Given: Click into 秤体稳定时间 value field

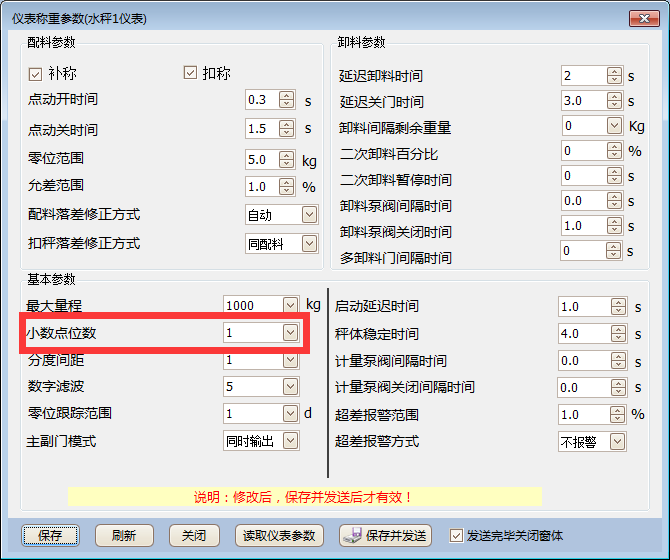Looking at the screenshot, I should coord(585,334).
